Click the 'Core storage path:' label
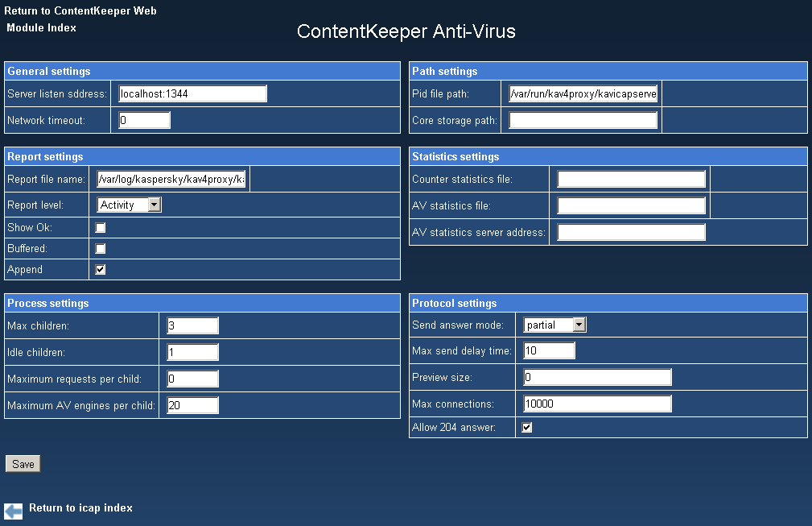 pyautogui.click(x=455, y=120)
